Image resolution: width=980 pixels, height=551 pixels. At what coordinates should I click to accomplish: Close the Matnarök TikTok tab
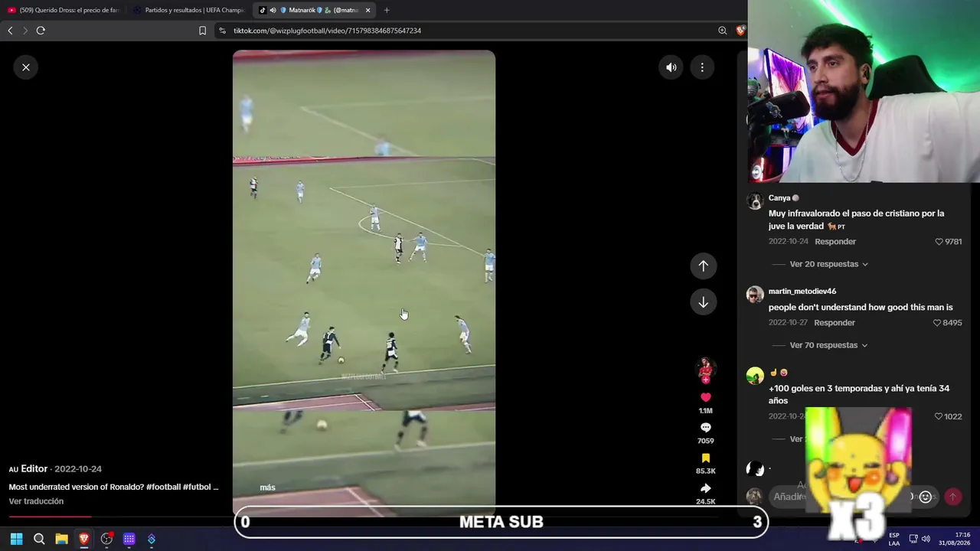[x=367, y=10]
